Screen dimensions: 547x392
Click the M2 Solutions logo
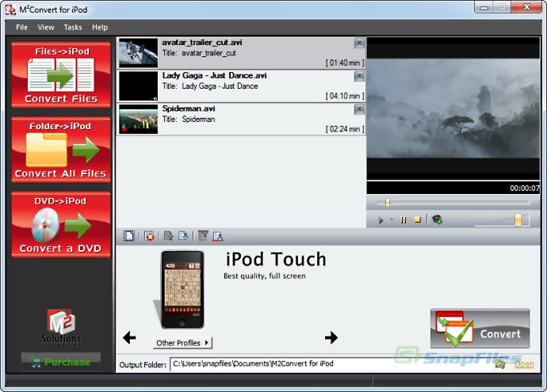[x=61, y=327]
